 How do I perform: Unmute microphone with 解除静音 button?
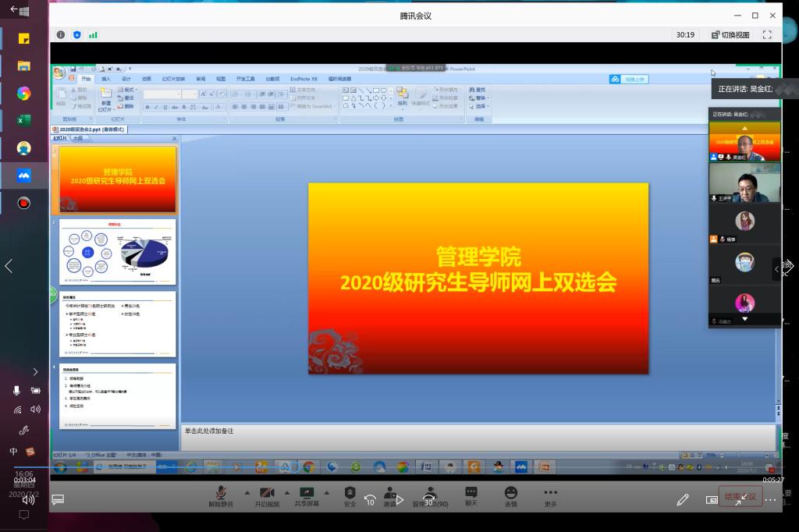[221, 496]
